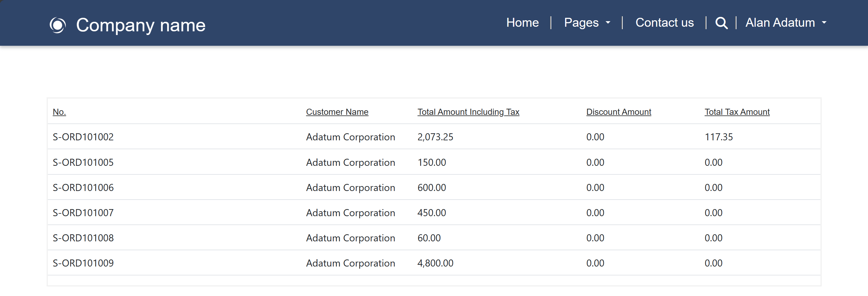Click the company logo icon
868x296 pixels.
(59, 25)
